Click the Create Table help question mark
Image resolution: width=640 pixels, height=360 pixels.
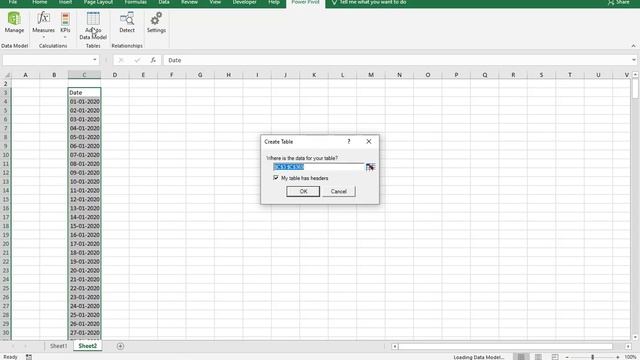point(349,141)
